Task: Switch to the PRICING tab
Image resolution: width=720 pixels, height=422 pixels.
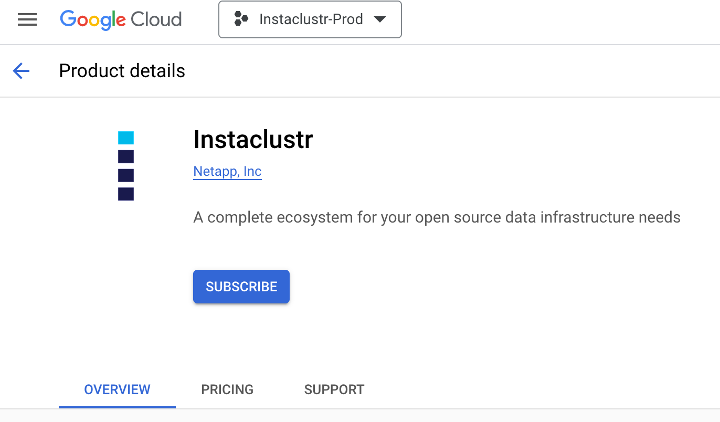Action: [227, 389]
